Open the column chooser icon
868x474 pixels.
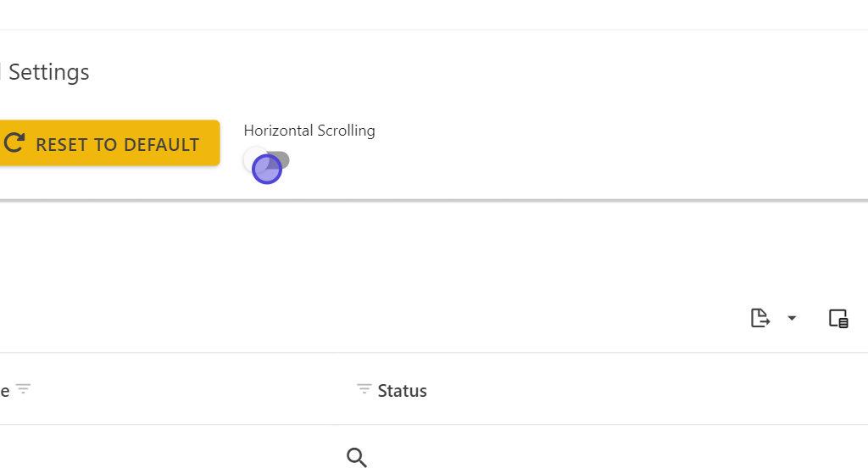coord(837,318)
